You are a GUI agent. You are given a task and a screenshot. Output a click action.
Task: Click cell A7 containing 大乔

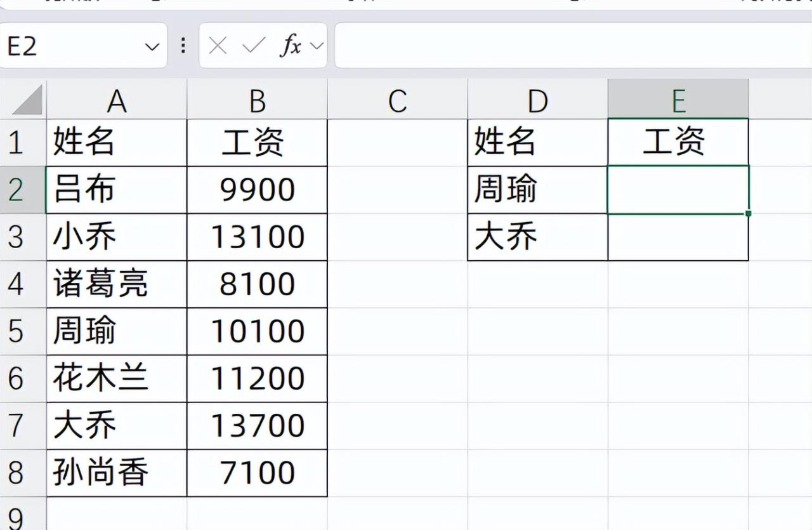coord(117,425)
